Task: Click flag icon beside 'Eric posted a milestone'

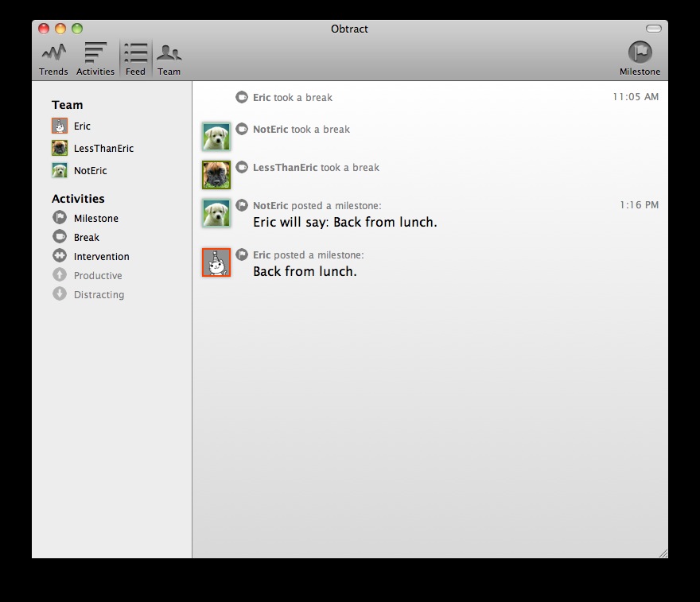Action: (242, 254)
